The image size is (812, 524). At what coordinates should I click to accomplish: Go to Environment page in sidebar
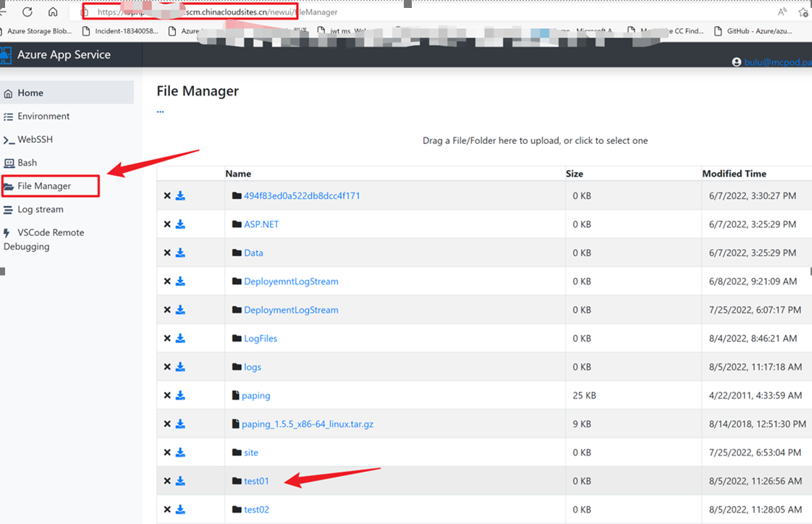click(43, 116)
